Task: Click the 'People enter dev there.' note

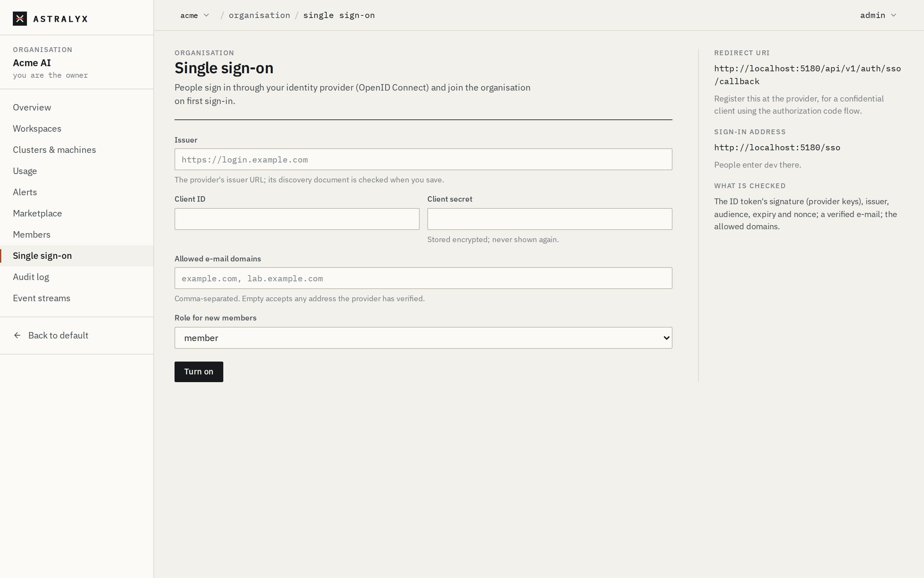Action: [x=757, y=165]
